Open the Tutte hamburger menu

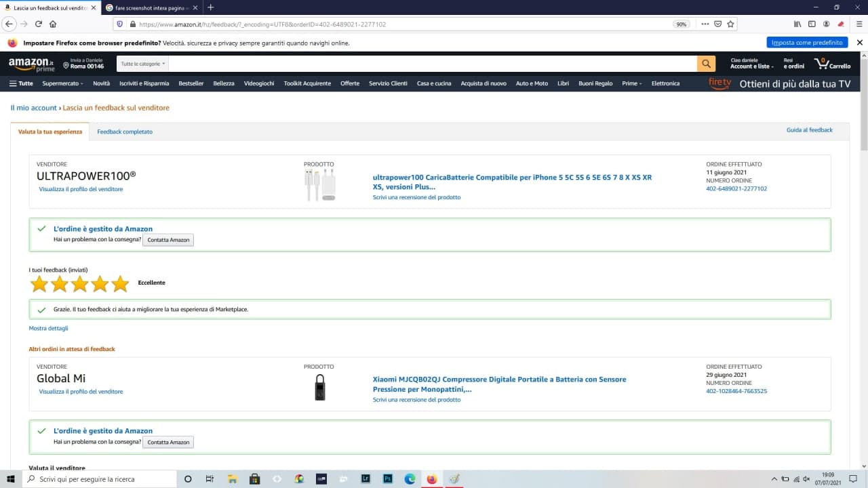pos(21,83)
